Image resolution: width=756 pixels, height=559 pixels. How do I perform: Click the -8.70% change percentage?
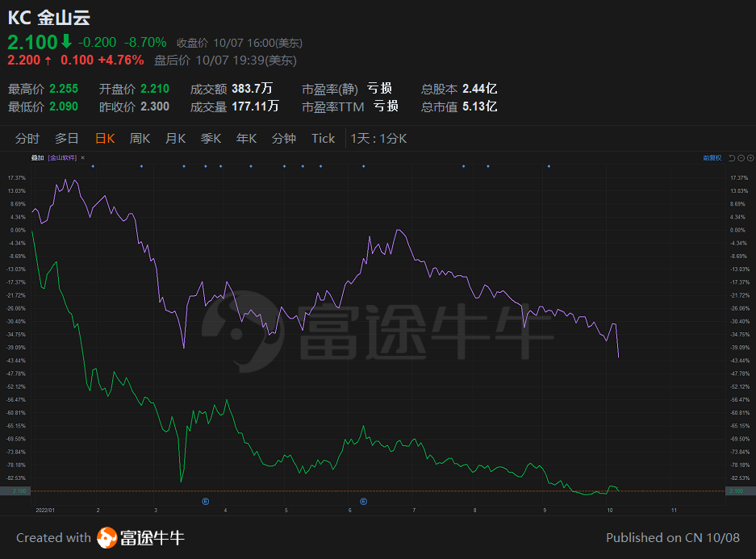pyautogui.click(x=145, y=43)
